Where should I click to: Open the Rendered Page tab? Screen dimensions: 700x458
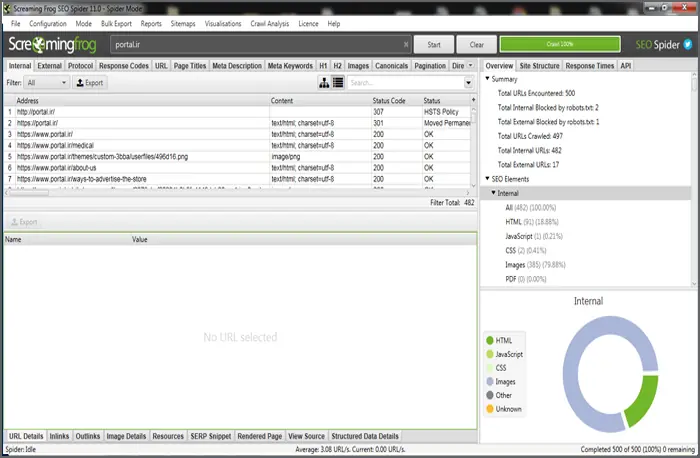pos(260,436)
